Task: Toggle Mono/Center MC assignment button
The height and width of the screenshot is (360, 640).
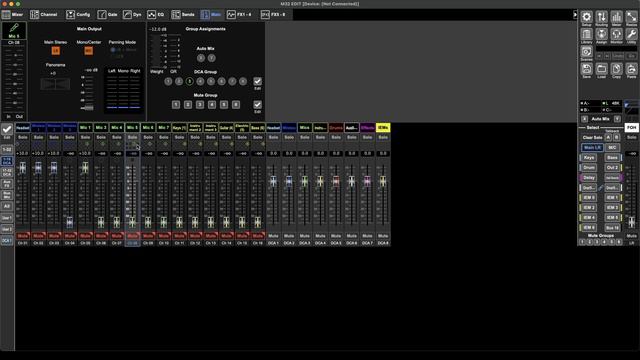Action: [88, 51]
